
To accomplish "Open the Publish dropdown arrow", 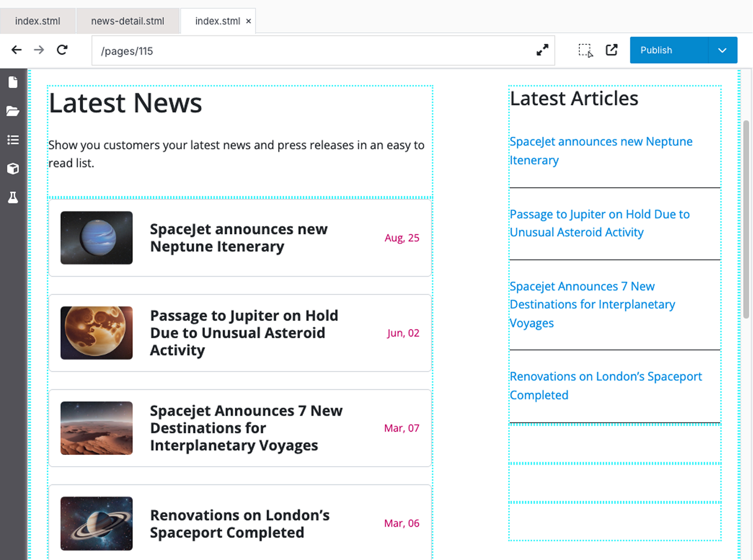I will (723, 50).
